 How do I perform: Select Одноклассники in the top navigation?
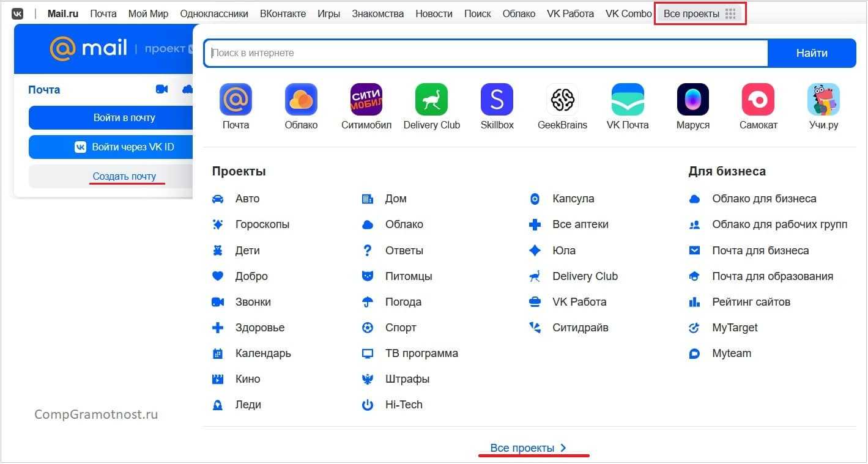pos(214,13)
